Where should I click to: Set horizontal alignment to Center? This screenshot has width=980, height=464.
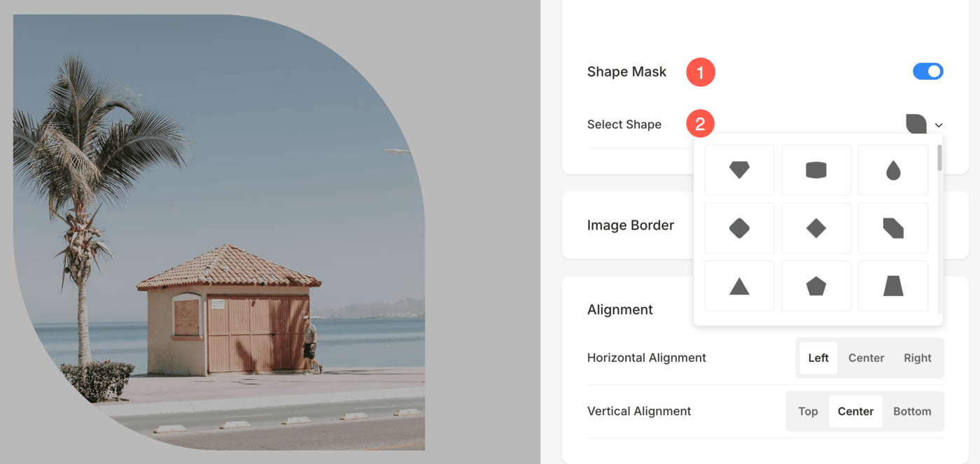click(866, 358)
